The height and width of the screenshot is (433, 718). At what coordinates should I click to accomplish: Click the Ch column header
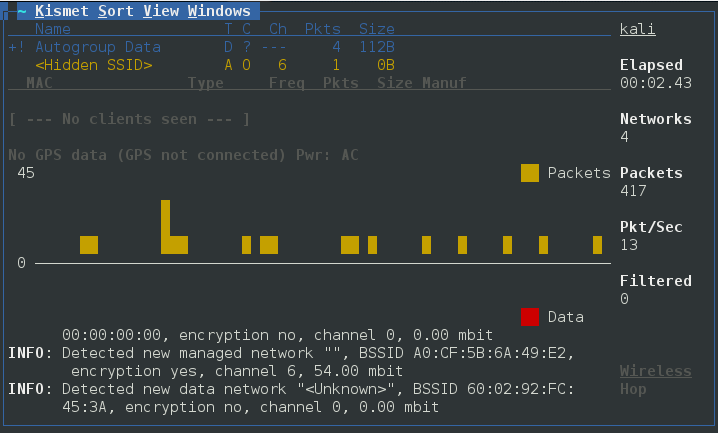(278, 29)
